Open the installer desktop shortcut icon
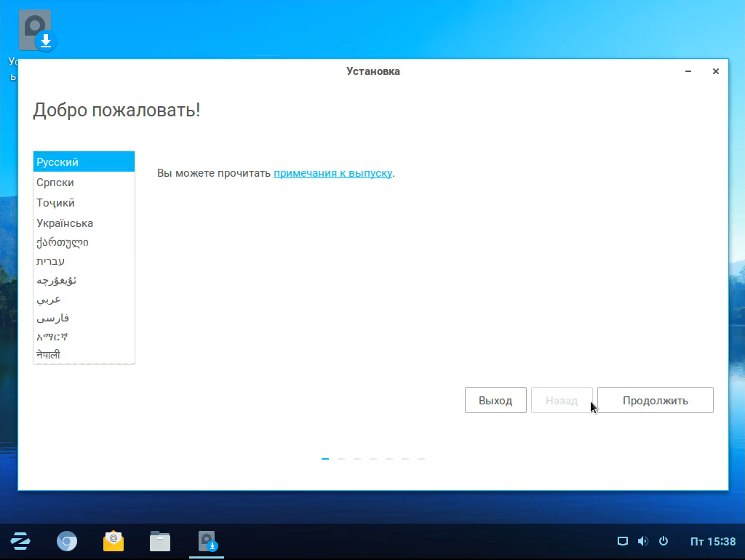 (38, 32)
